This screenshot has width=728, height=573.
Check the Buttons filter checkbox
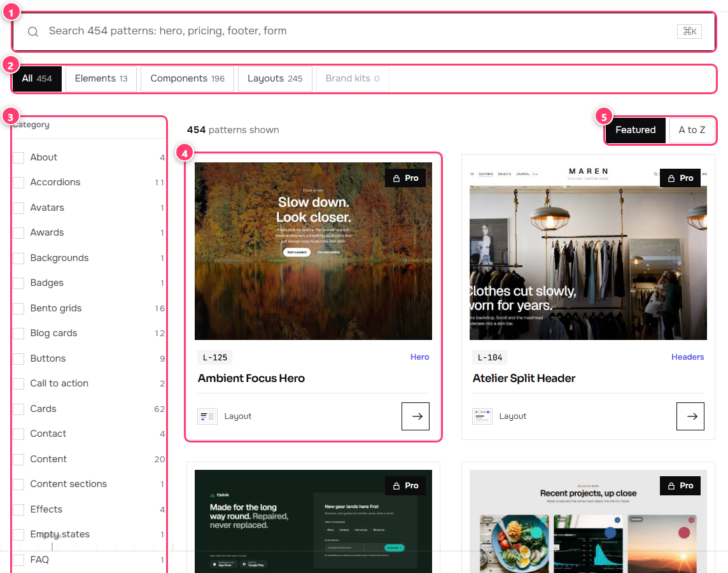(x=18, y=359)
